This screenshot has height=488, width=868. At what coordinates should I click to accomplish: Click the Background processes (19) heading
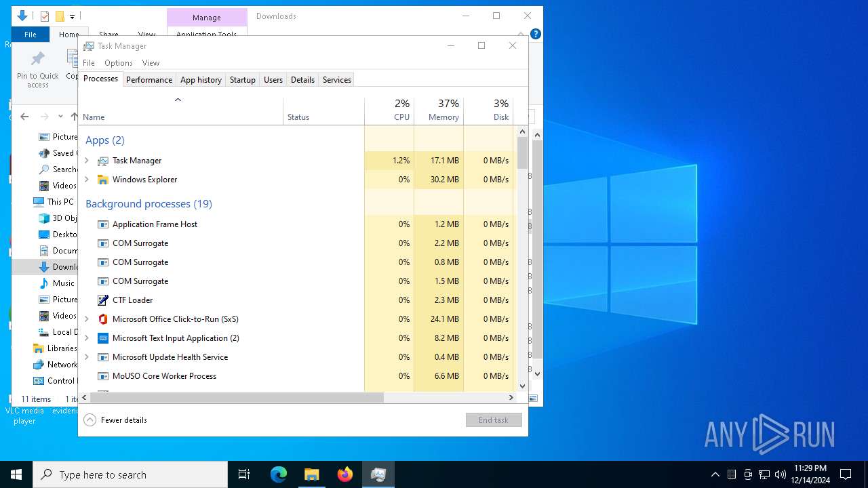[149, 203]
